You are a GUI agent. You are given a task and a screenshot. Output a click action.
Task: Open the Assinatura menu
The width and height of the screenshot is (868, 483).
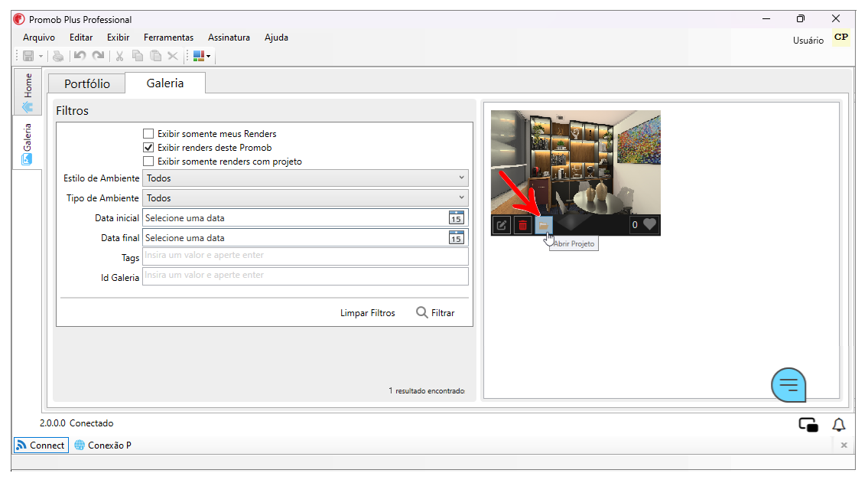pos(229,37)
